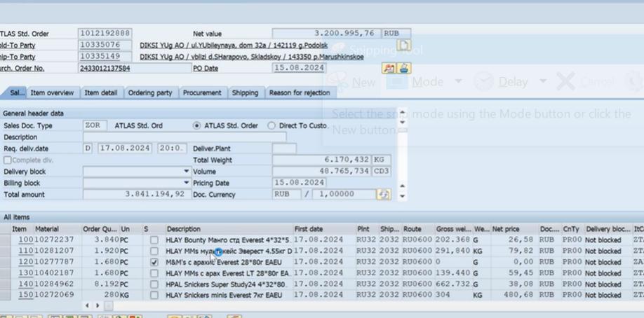Click the Description input field in header data
644x318 pixels.
(185, 137)
